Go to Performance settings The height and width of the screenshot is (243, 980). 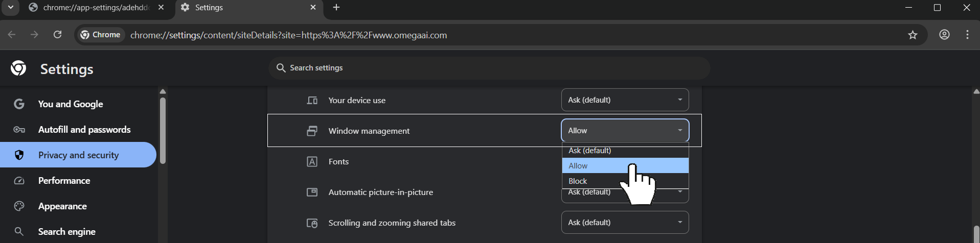coord(64,181)
